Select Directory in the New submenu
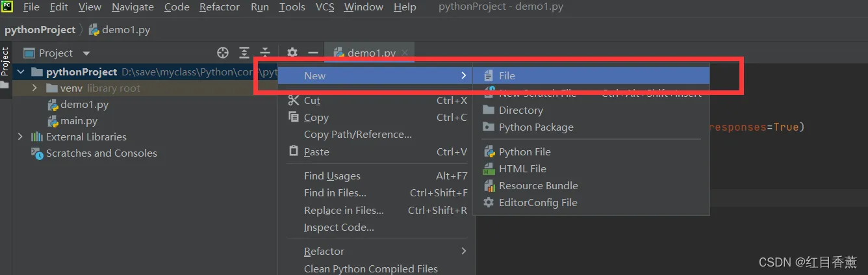The image size is (868, 275). pos(520,110)
